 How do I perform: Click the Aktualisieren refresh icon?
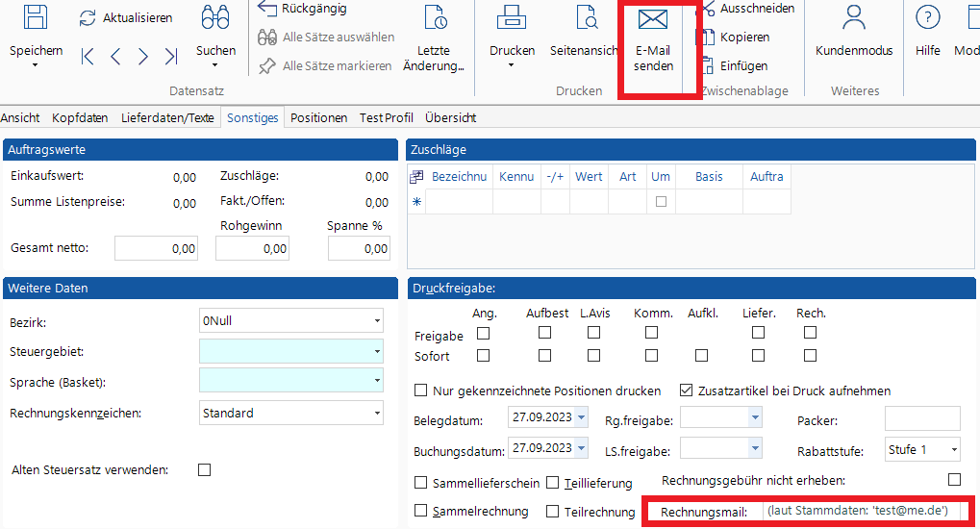pyautogui.click(x=88, y=18)
